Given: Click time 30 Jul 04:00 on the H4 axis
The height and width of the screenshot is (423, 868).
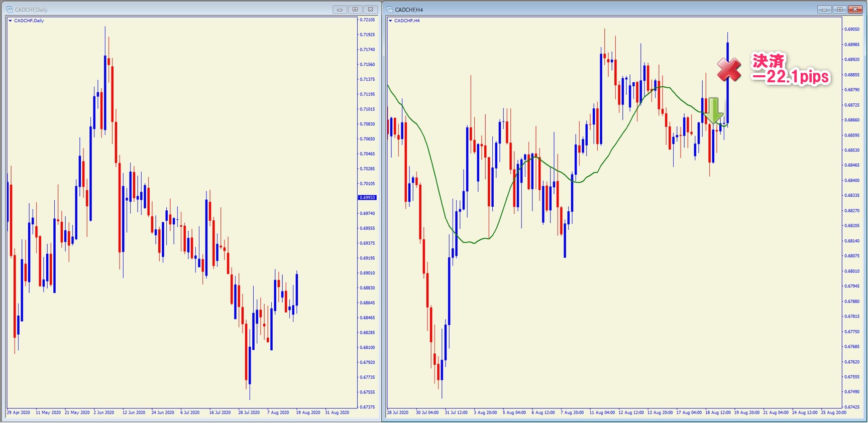Looking at the screenshot, I should [x=427, y=412].
